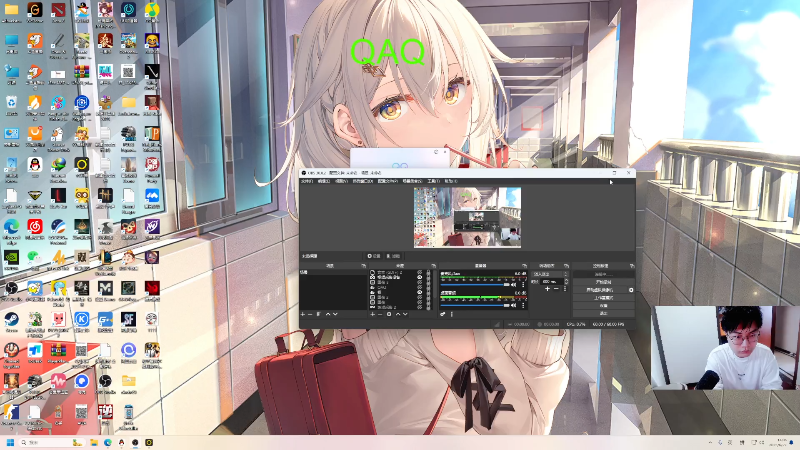Adjust Desktop Audio volume slider
The width and height of the screenshot is (800, 450).
tap(475, 305)
